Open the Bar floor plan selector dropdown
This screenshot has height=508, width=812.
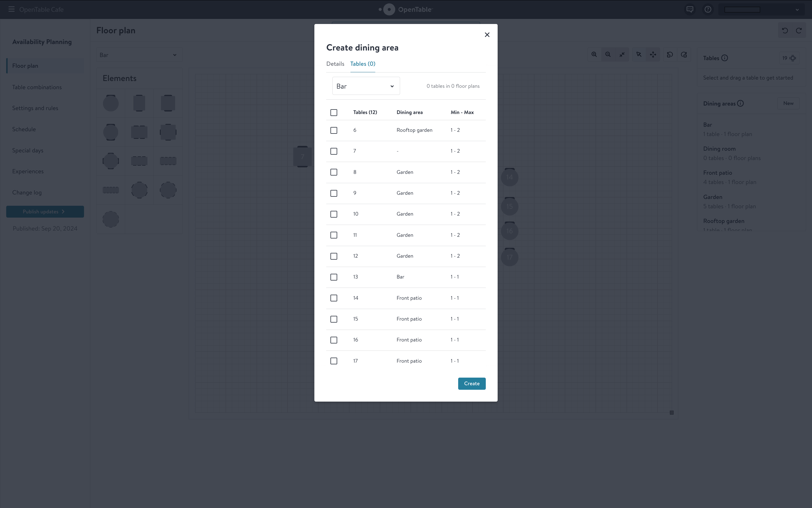coord(139,55)
